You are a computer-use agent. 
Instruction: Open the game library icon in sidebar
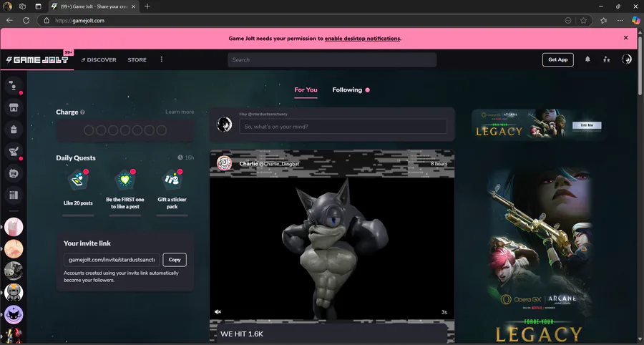point(13,195)
